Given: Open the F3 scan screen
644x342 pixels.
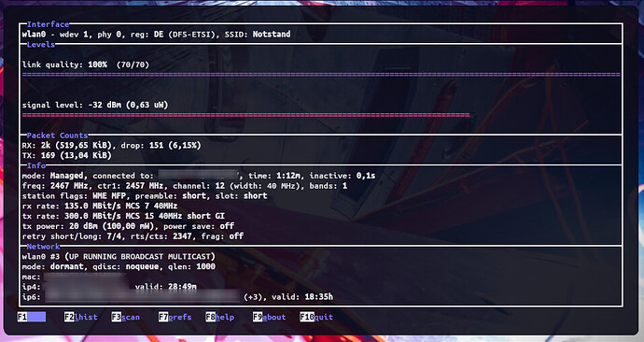Looking at the screenshot, I should coord(126,317).
